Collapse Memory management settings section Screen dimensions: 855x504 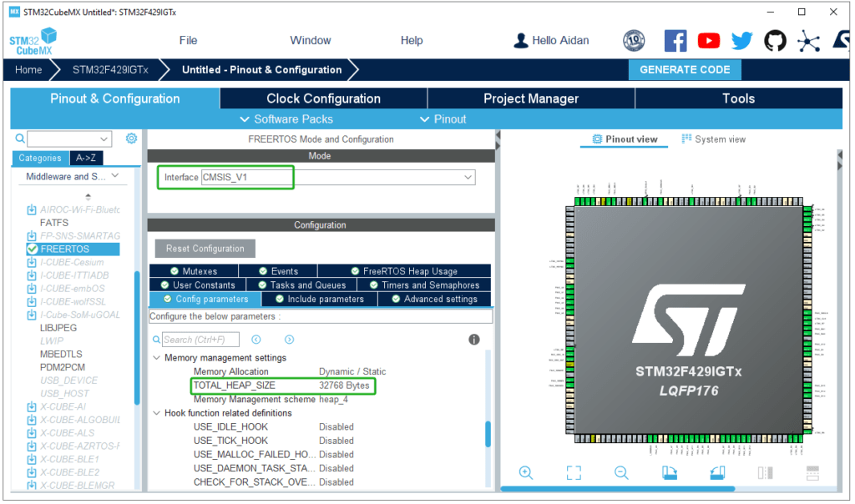[x=156, y=358]
